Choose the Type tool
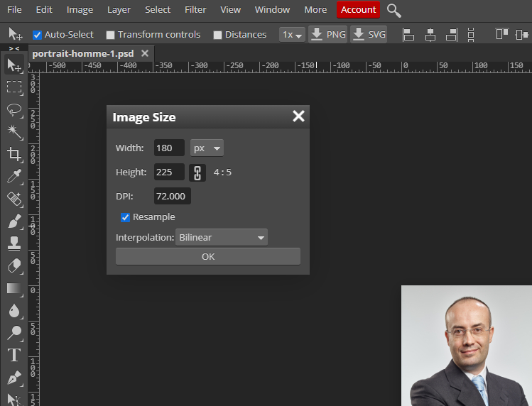 14,355
